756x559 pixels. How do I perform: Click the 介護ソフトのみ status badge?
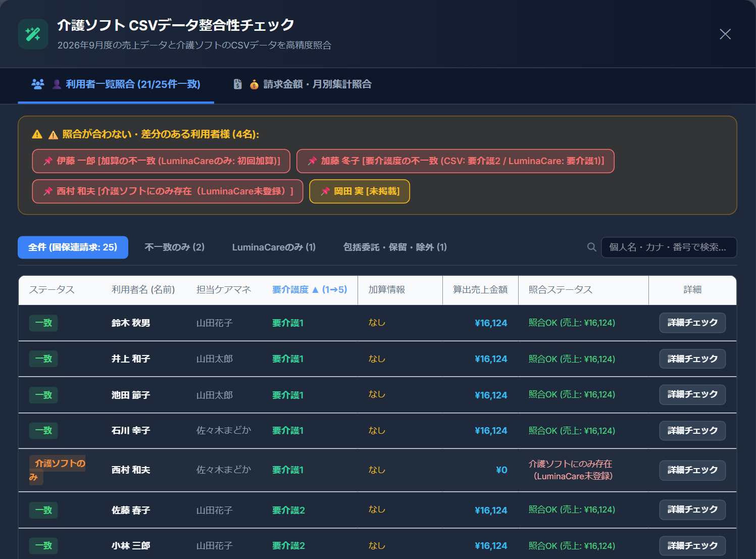(57, 470)
